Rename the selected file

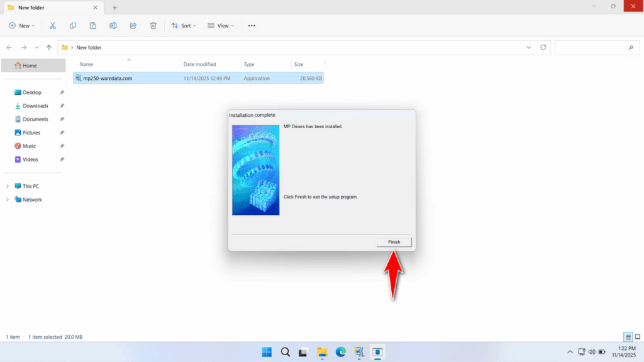coord(113,26)
